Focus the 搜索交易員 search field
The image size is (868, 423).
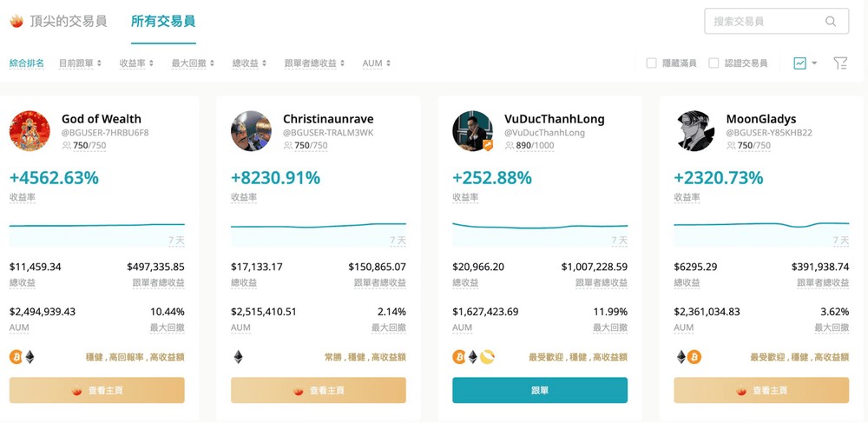[777, 22]
